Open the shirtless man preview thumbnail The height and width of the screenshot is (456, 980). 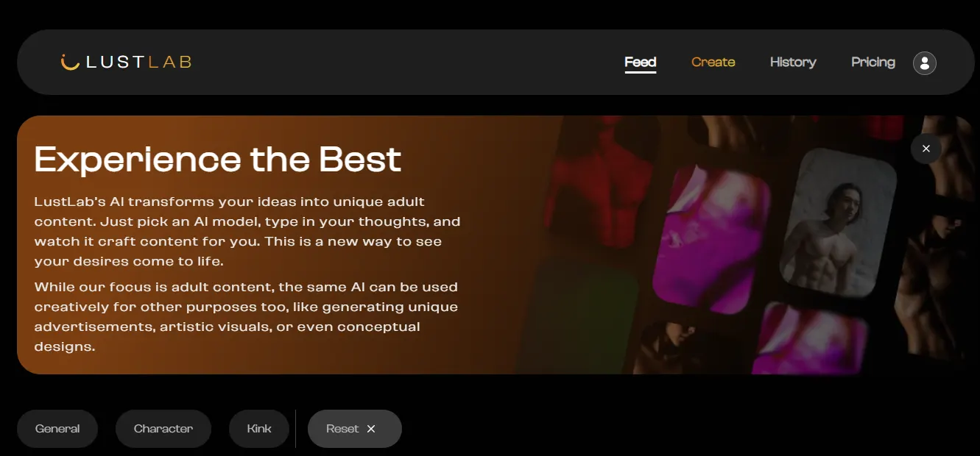coord(839,229)
